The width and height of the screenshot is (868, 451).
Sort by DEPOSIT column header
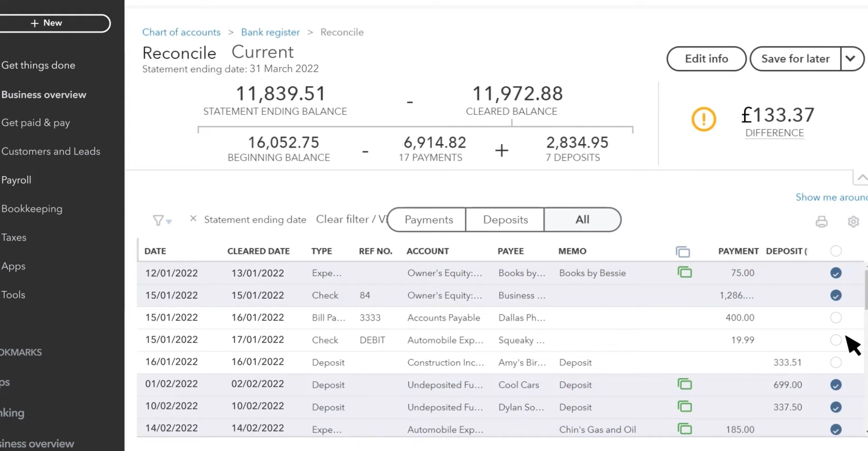[x=787, y=251]
